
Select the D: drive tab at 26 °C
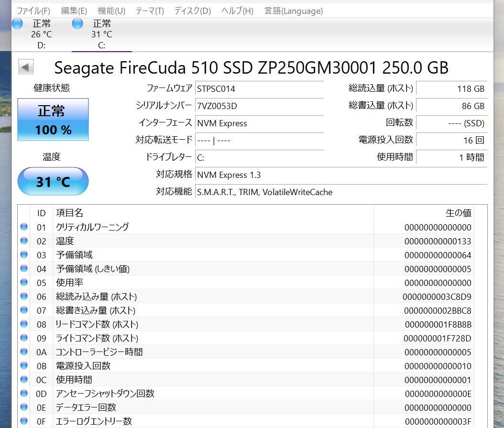click(x=41, y=34)
